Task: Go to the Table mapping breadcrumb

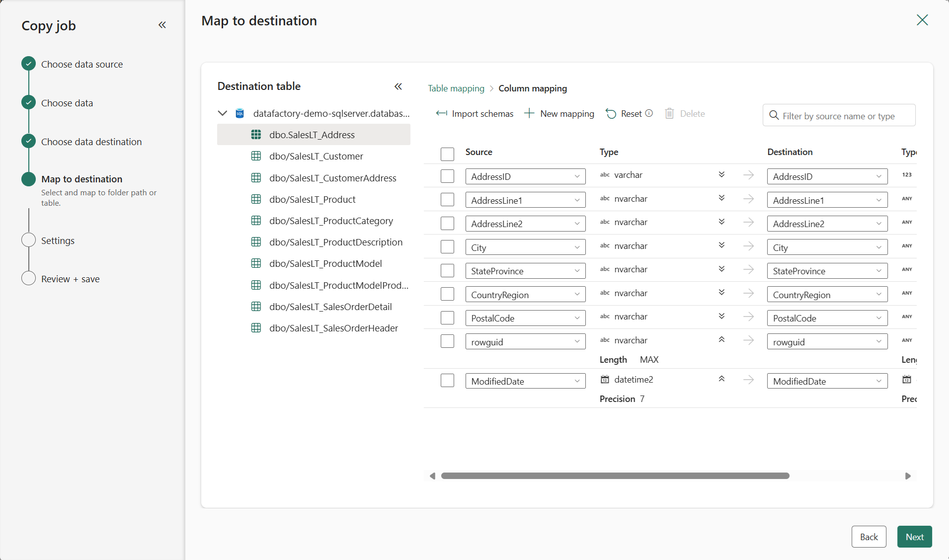Action: point(456,88)
